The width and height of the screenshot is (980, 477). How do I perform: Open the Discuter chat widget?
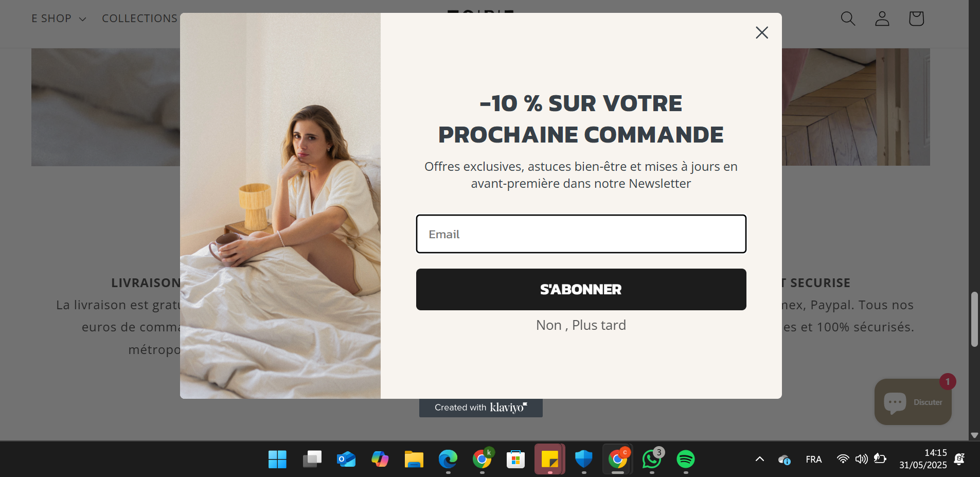tap(913, 402)
